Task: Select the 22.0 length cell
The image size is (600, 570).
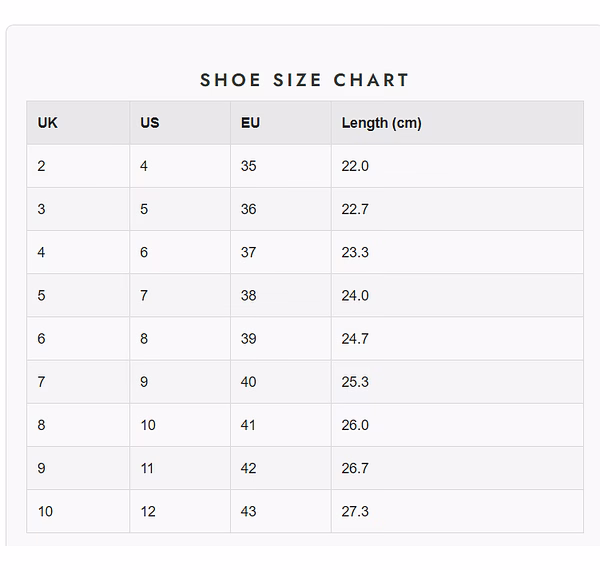Action: pos(355,166)
